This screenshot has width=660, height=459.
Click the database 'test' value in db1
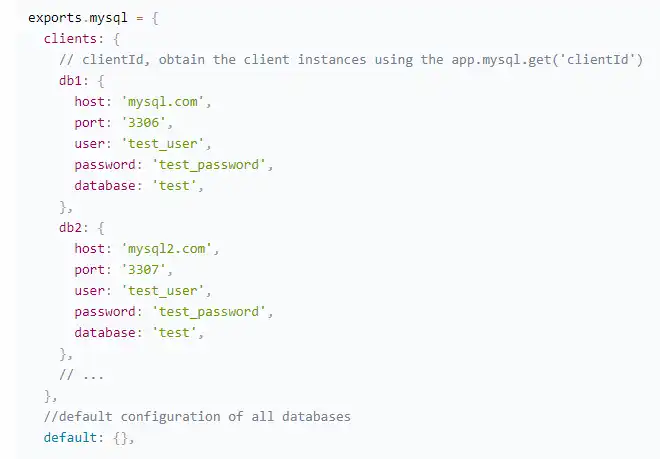coord(177,185)
